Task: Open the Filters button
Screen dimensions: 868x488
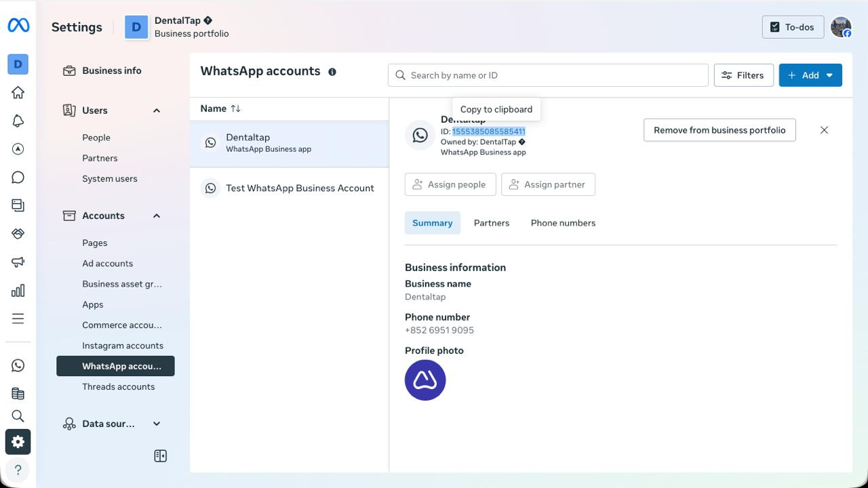Action: click(x=743, y=75)
